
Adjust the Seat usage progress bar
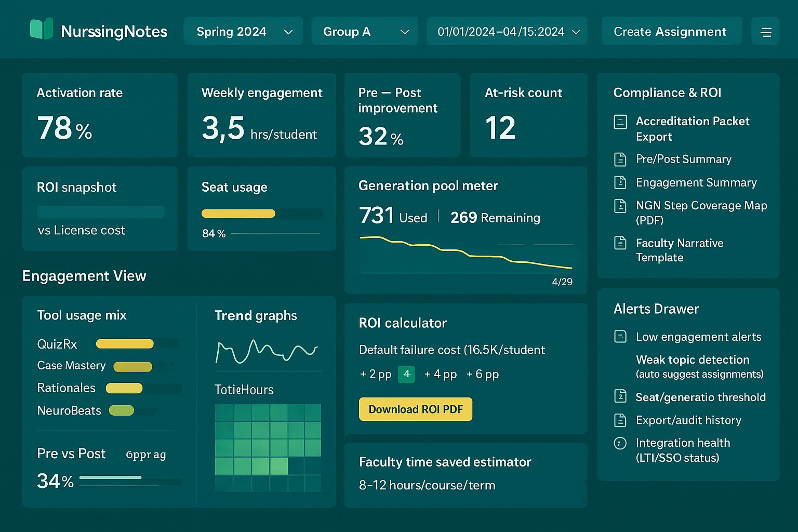(261, 214)
